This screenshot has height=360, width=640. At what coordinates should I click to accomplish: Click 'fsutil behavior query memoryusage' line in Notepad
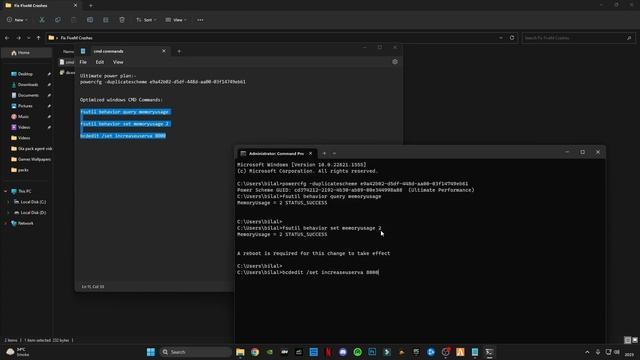pos(124,112)
